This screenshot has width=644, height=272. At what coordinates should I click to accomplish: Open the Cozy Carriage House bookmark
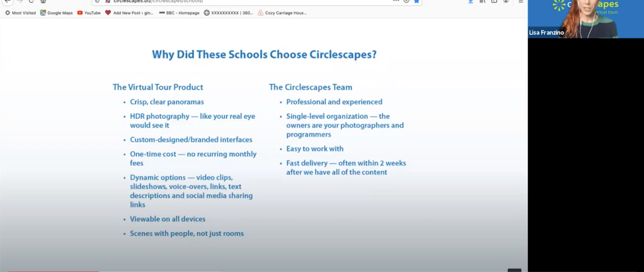click(x=282, y=13)
